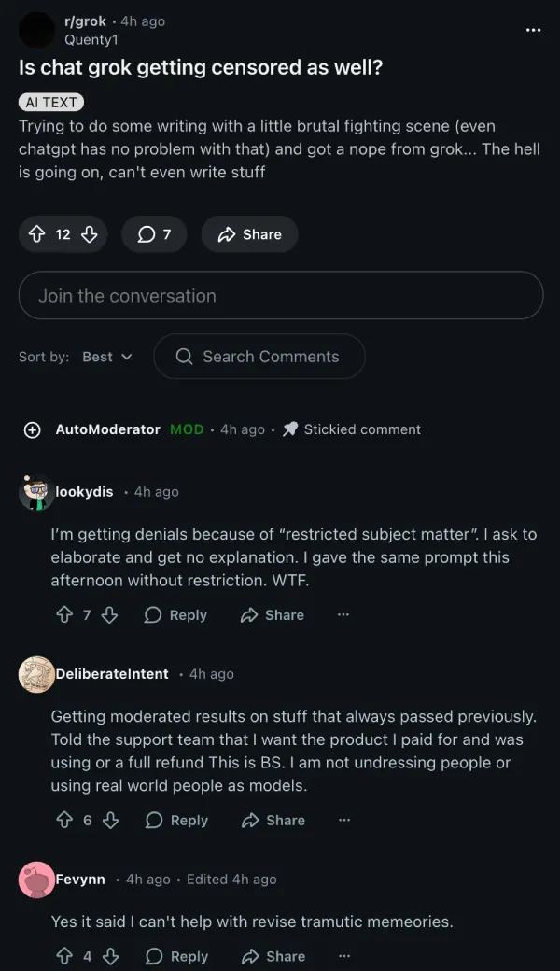The height and width of the screenshot is (971, 560).
Task: Open the overflow menu on lookydis's comment
Action: (343, 614)
